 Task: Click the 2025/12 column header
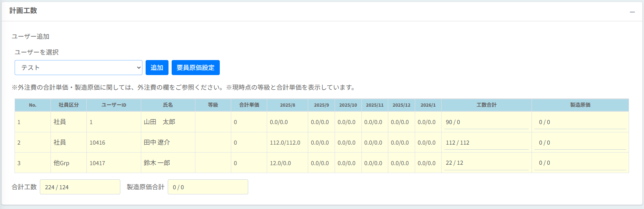pyautogui.click(x=401, y=105)
